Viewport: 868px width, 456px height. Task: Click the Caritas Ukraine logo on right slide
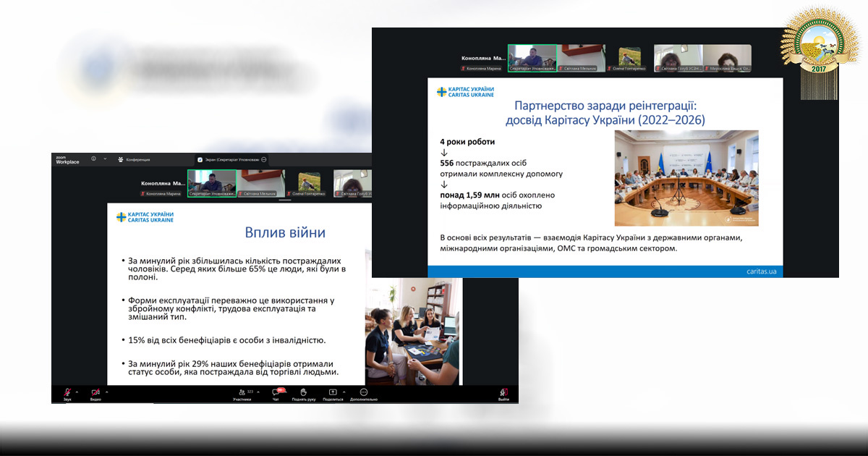point(465,92)
